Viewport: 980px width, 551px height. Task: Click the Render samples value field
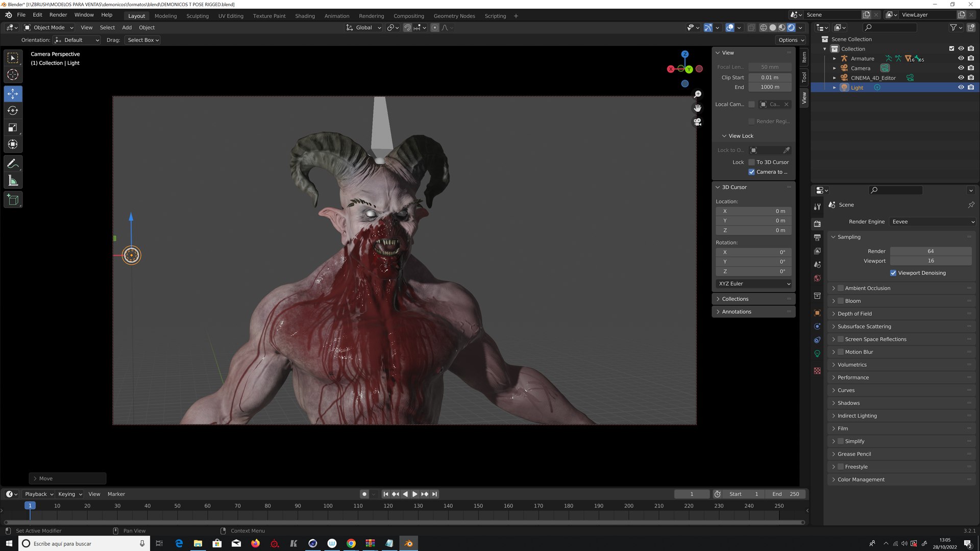(x=930, y=251)
